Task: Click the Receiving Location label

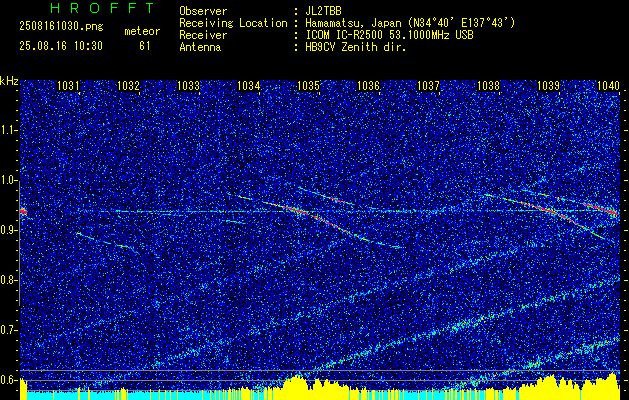Action: (x=233, y=23)
